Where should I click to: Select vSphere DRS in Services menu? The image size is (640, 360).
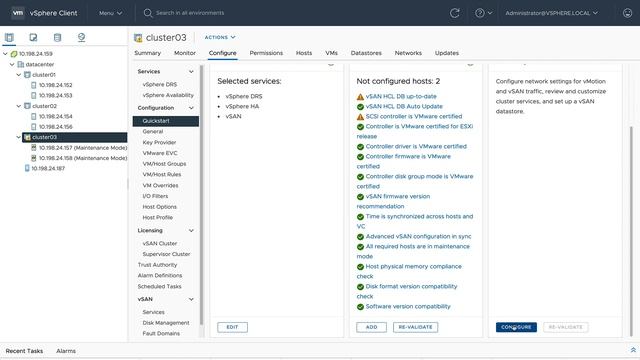(x=160, y=84)
